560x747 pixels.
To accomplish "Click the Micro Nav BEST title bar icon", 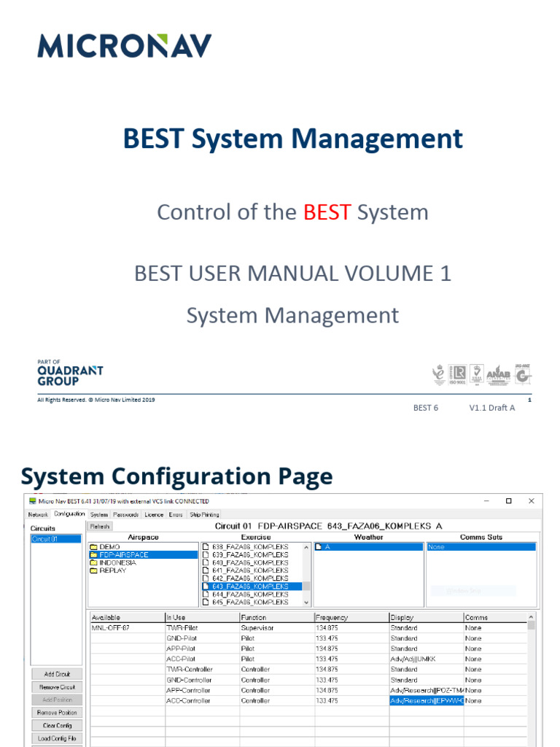I will tap(32, 501).
